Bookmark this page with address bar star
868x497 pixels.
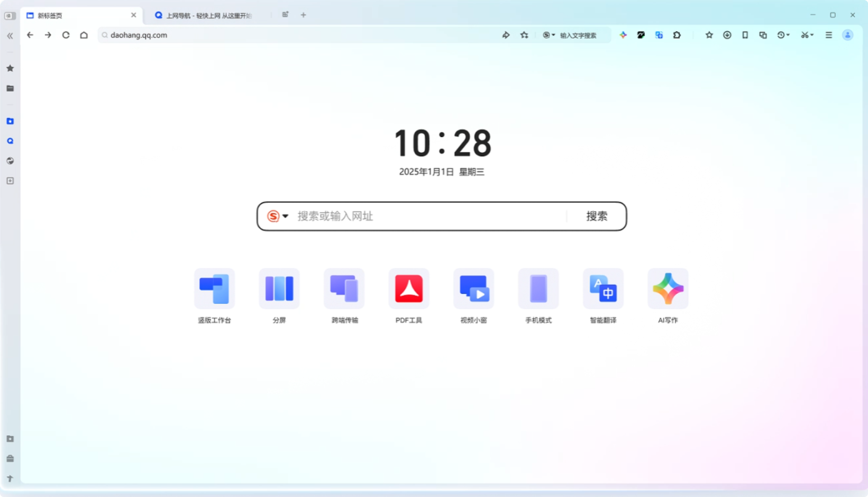pos(524,35)
